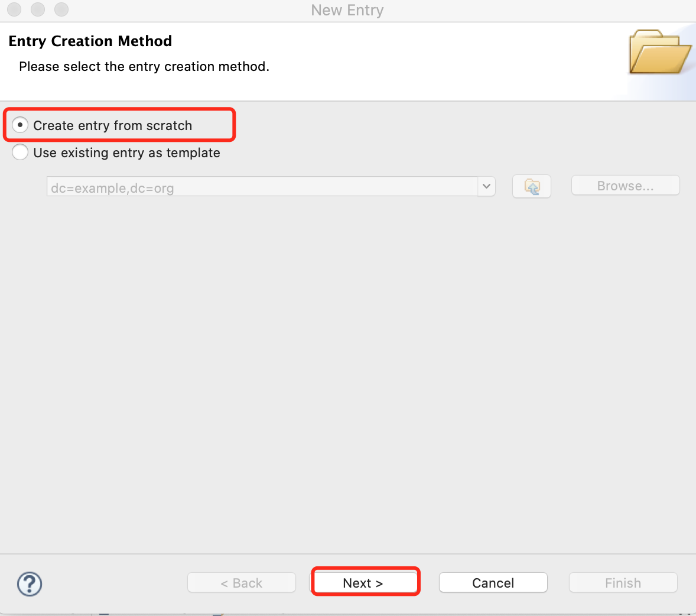The width and height of the screenshot is (696, 616).
Task: Click the yellow minimize traffic light
Action: pos(37,9)
